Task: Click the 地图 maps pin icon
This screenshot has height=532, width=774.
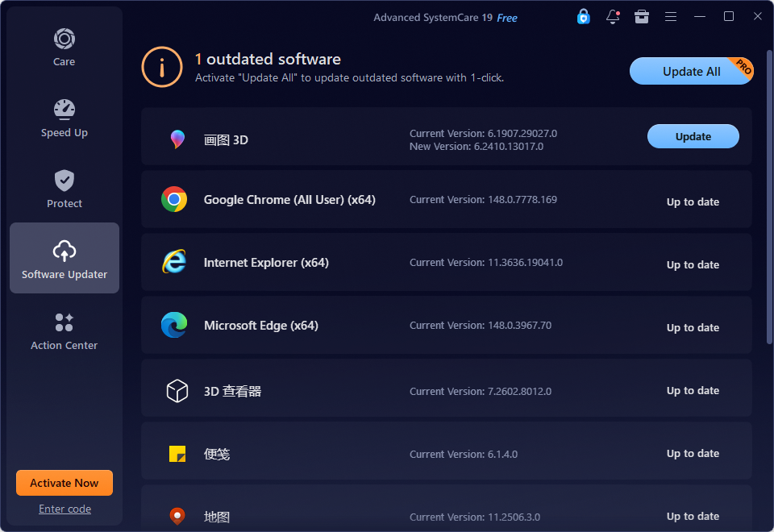Action: pos(177,516)
